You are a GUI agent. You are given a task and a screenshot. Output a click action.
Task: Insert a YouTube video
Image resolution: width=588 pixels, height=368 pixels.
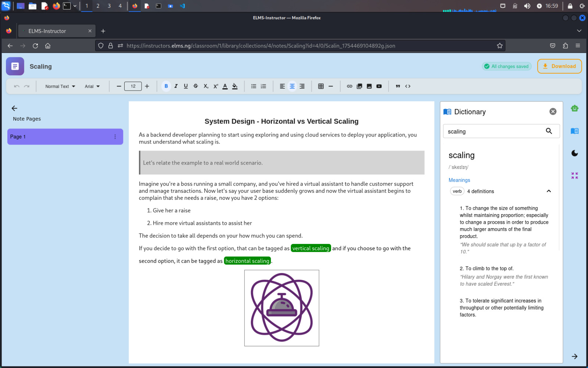click(379, 86)
